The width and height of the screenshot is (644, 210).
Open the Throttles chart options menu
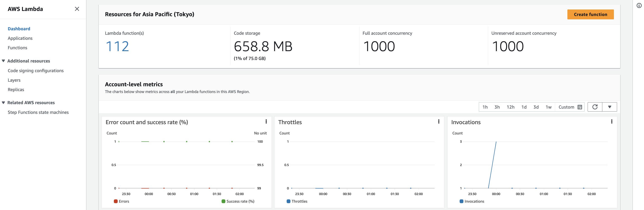(439, 121)
